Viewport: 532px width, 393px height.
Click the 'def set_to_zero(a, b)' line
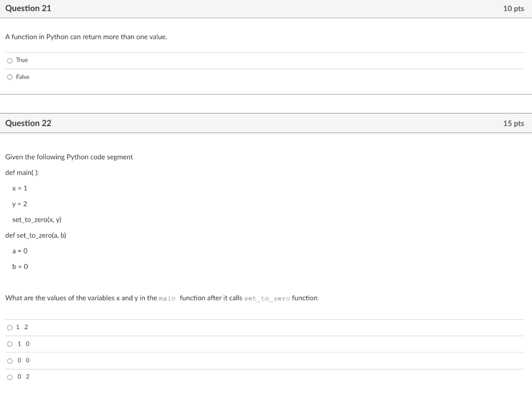point(36,235)
